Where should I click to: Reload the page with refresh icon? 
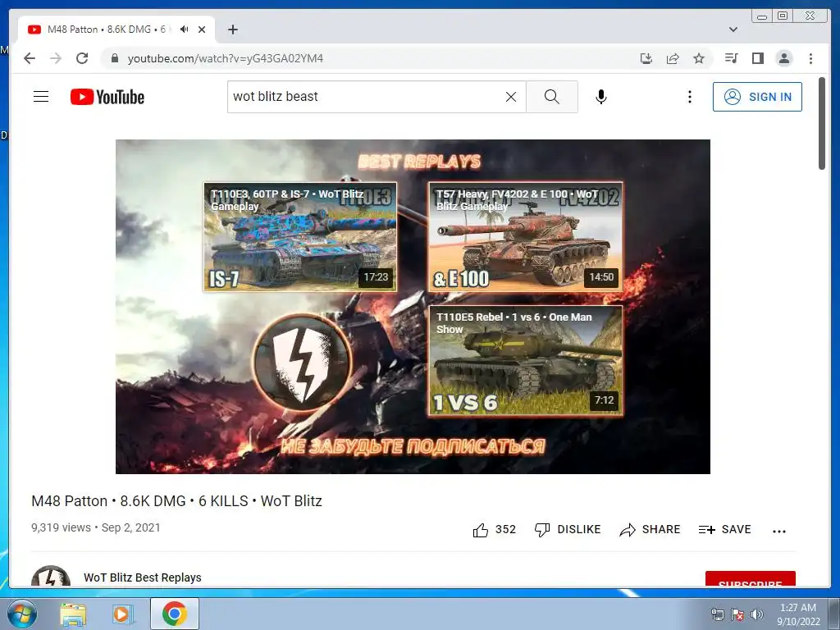(x=82, y=58)
